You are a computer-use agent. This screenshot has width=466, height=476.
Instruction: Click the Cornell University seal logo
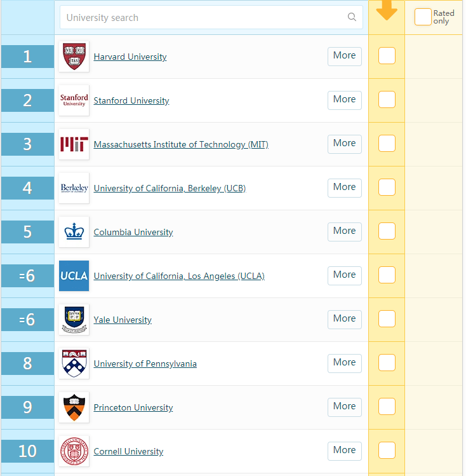coord(74,451)
